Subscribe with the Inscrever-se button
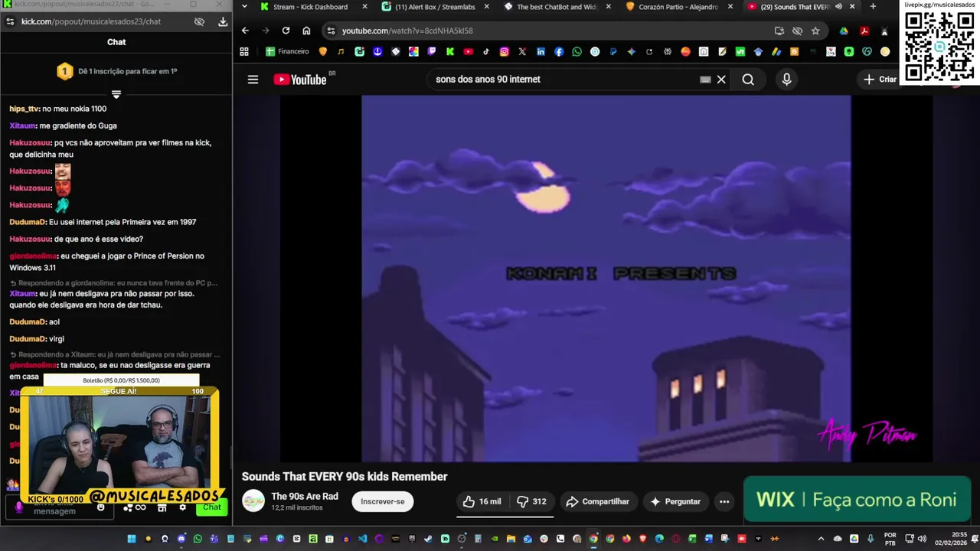 [382, 502]
